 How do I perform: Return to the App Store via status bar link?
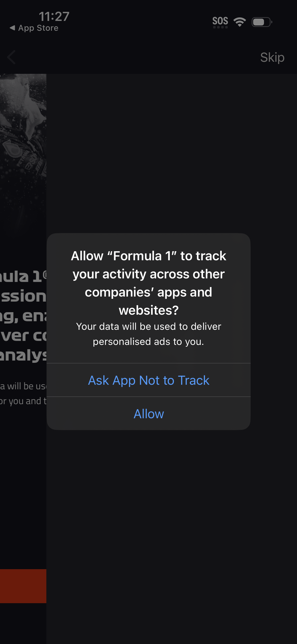pos(34,28)
